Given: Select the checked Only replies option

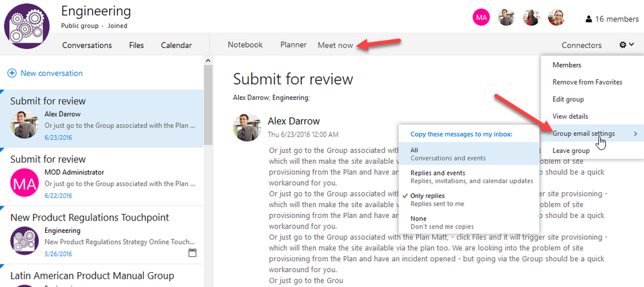Looking at the screenshot, I should click(x=468, y=199).
